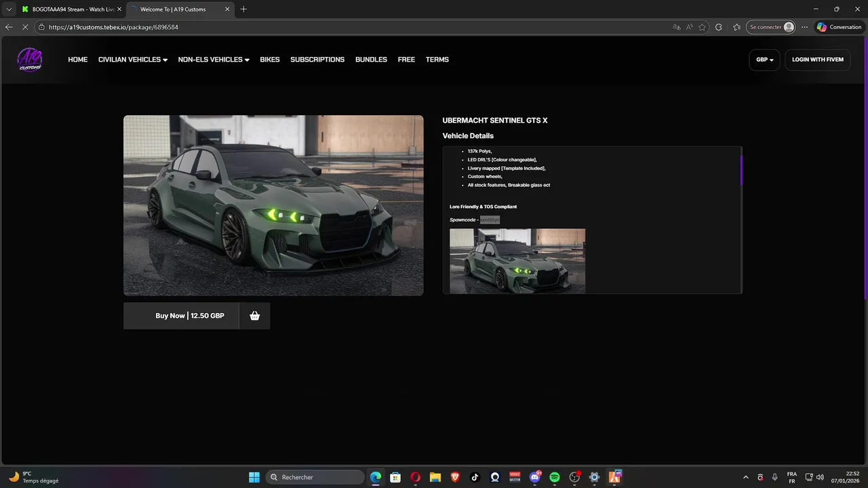Click the 'Custom wheels' bullet text
Image resolution: width=868 pixels, height=488 pixels.
pyautogui.click(x=485, y=177)
